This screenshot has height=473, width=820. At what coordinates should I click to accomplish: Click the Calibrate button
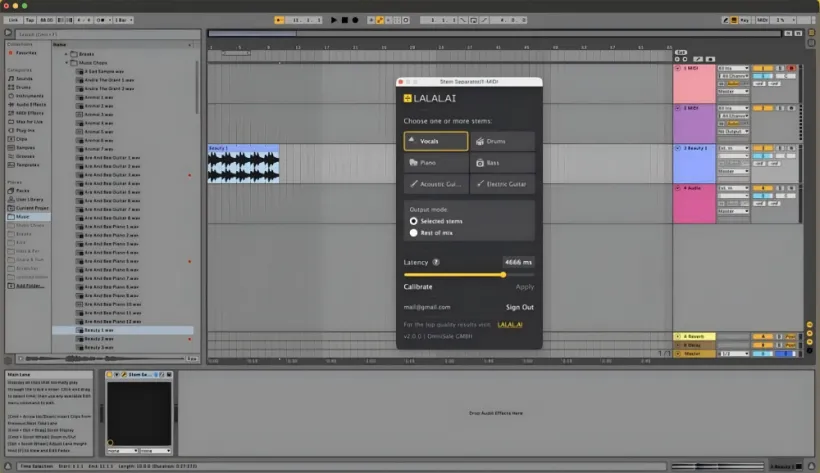(x=418, y=287)
